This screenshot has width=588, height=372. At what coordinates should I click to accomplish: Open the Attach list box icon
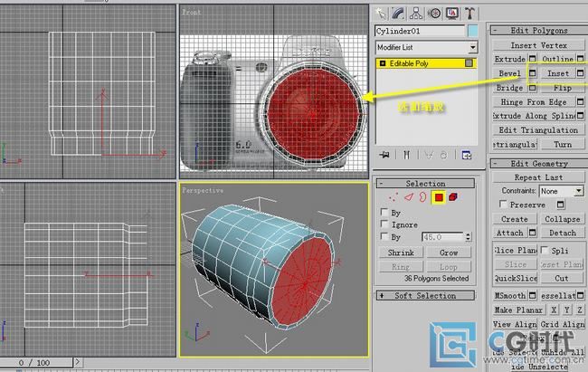point(533,233)
